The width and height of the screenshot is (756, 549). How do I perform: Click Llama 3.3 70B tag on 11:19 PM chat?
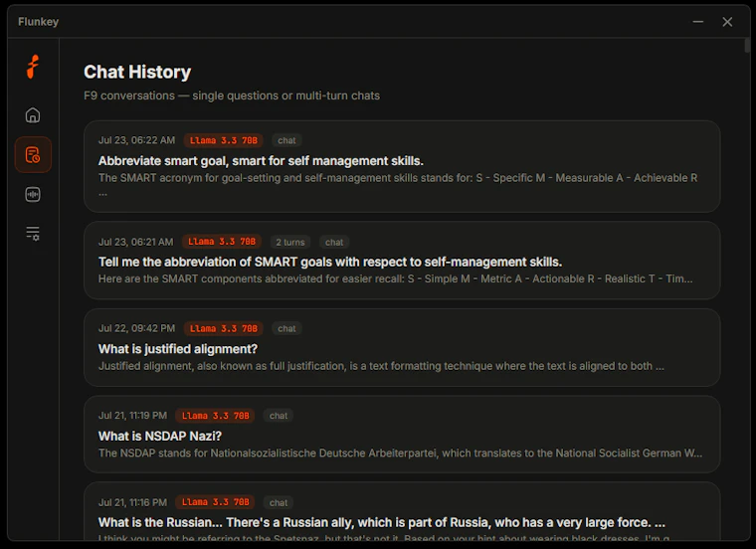coord(215,416)
